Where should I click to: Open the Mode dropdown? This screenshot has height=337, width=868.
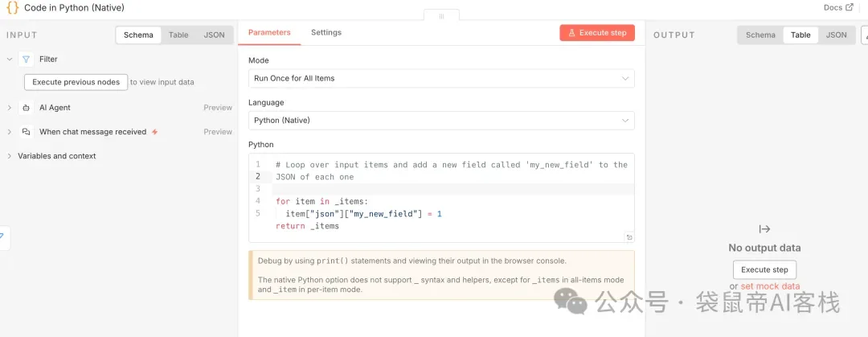click(x=441, y=78)
